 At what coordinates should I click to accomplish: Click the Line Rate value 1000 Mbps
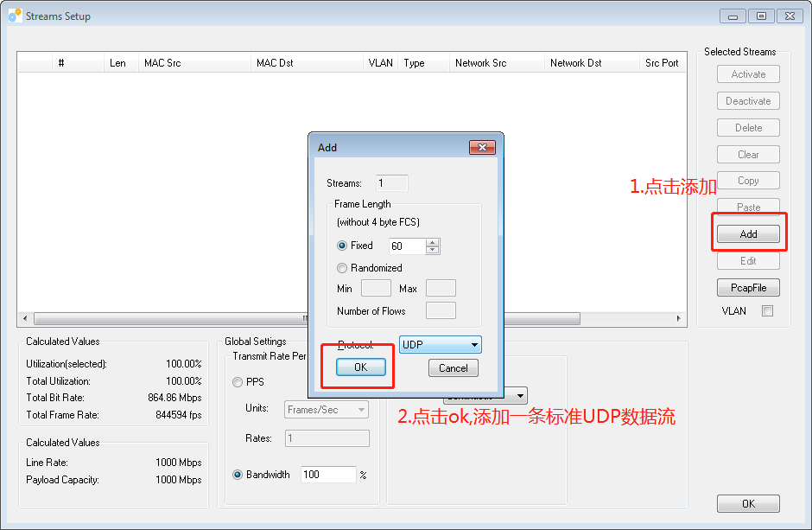tap(178, 463)
